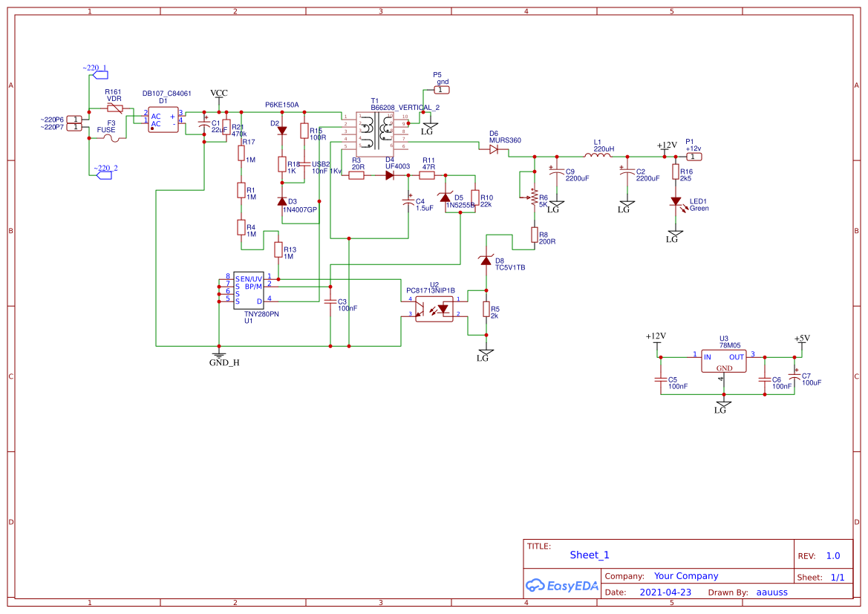868x614 pixels.
Task: Click the 78M05 regulator symbol U3
Action: tap(724, 362)
